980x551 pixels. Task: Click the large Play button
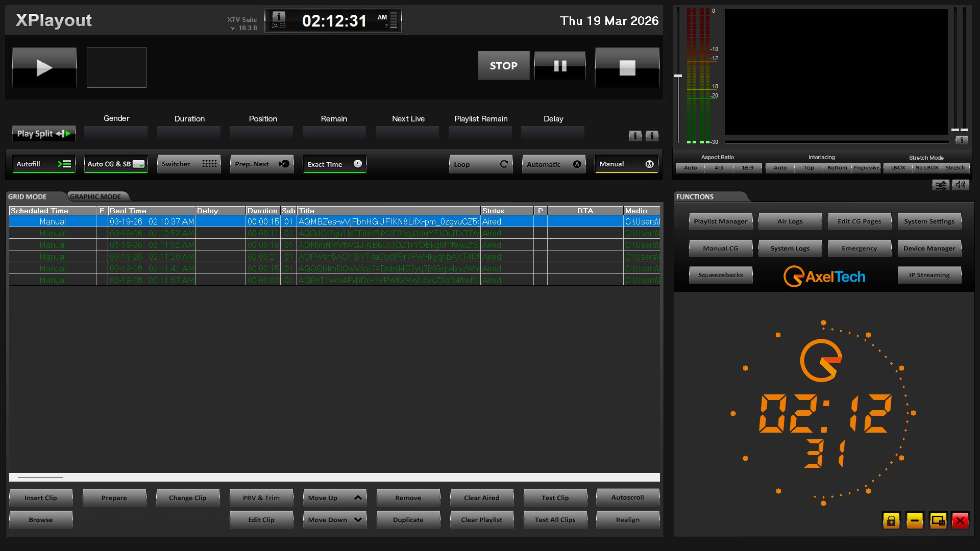tap(44, 67)
